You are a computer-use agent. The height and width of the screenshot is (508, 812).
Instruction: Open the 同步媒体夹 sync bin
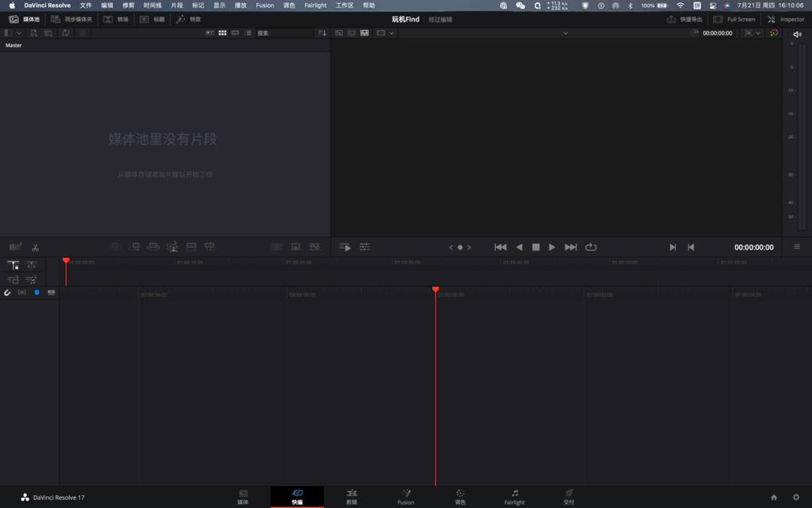71,19
